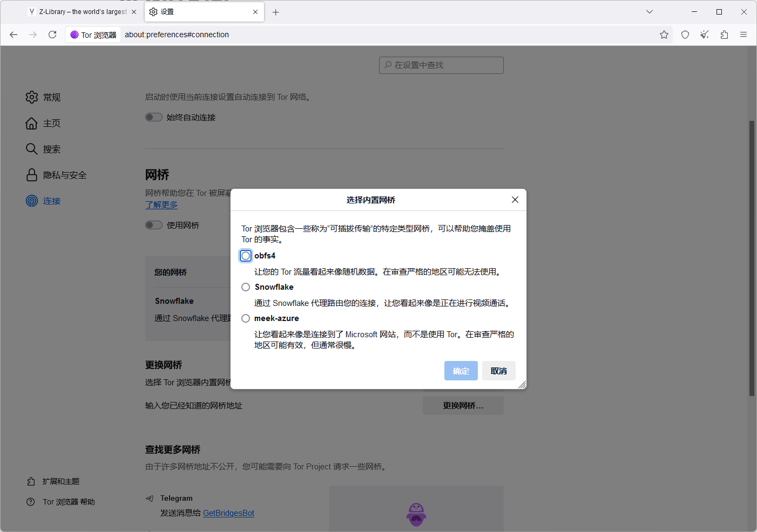The image size is (757, 532).
Task: Click the purple Tor mascot illustration
Action: [x=416, y=514]
